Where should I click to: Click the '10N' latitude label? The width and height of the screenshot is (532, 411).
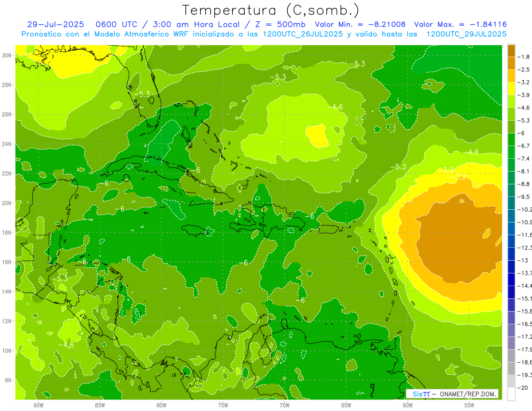[x=7, y=351]
